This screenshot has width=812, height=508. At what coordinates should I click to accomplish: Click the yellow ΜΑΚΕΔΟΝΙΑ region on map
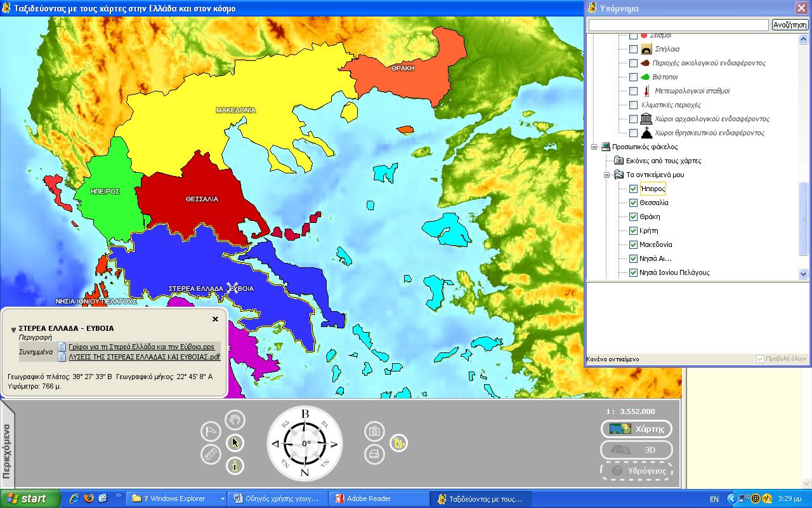click(x=235, y=110)
